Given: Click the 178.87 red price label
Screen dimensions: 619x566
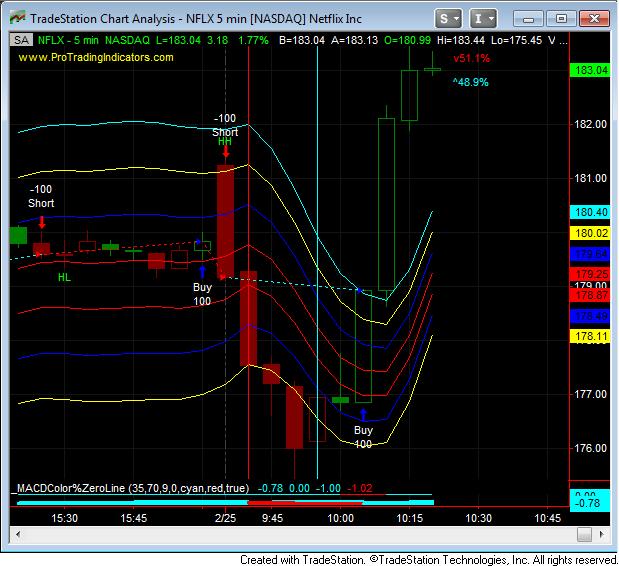Looking at the screenshot, I should 591,295.
